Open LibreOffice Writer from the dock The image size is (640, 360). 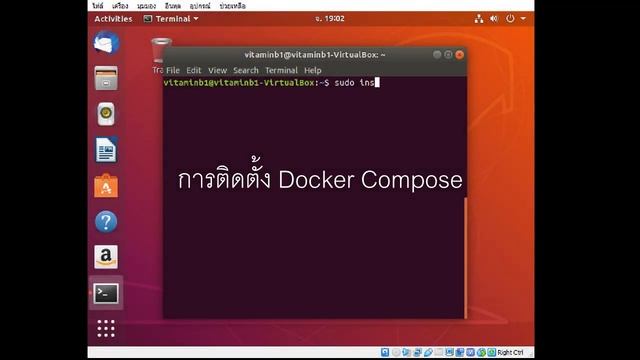[x=106, y=150]
